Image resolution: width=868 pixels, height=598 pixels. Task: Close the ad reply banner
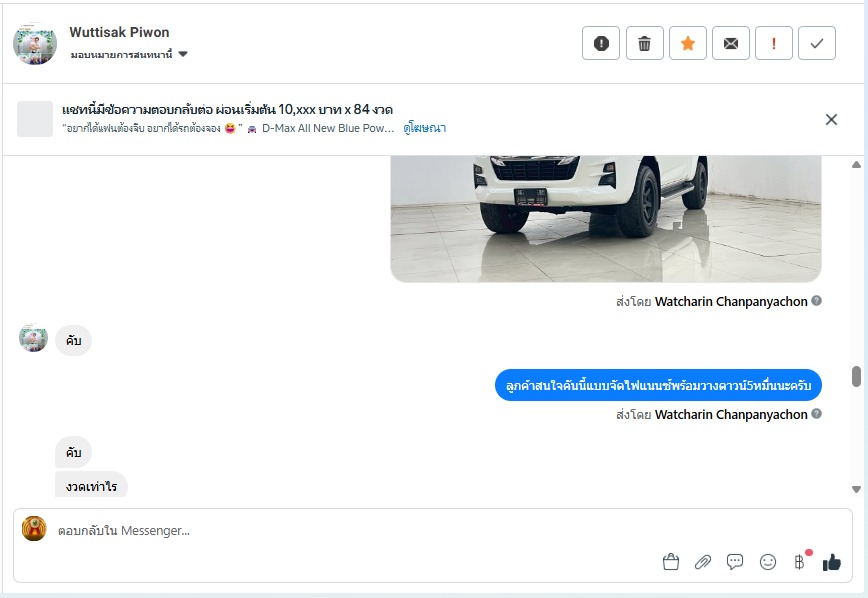[831, 120]
